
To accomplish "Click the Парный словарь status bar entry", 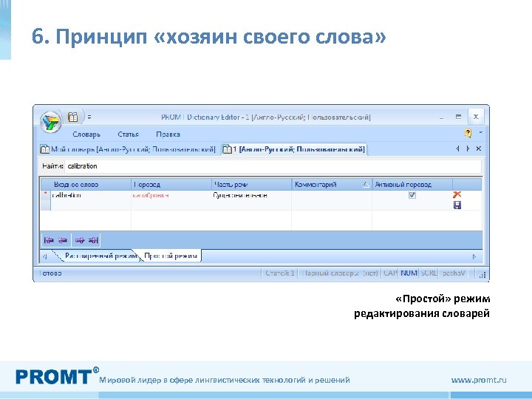I will pos(340,273).
